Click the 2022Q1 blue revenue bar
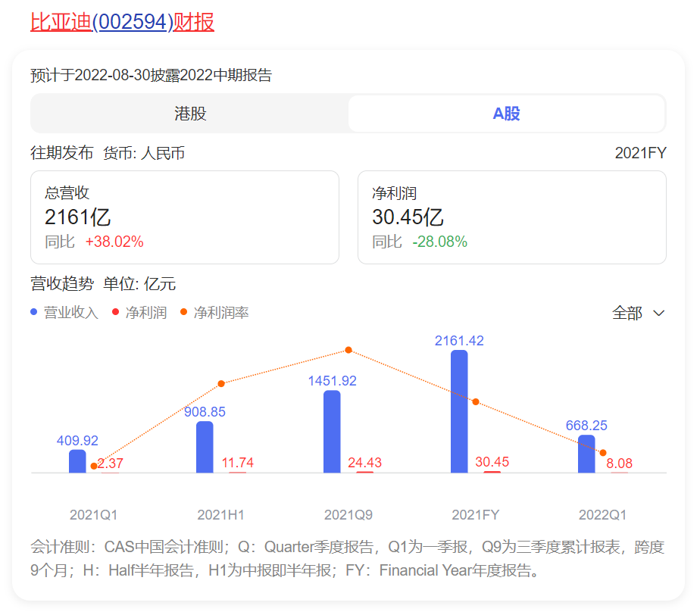 (x=586, y=454)
